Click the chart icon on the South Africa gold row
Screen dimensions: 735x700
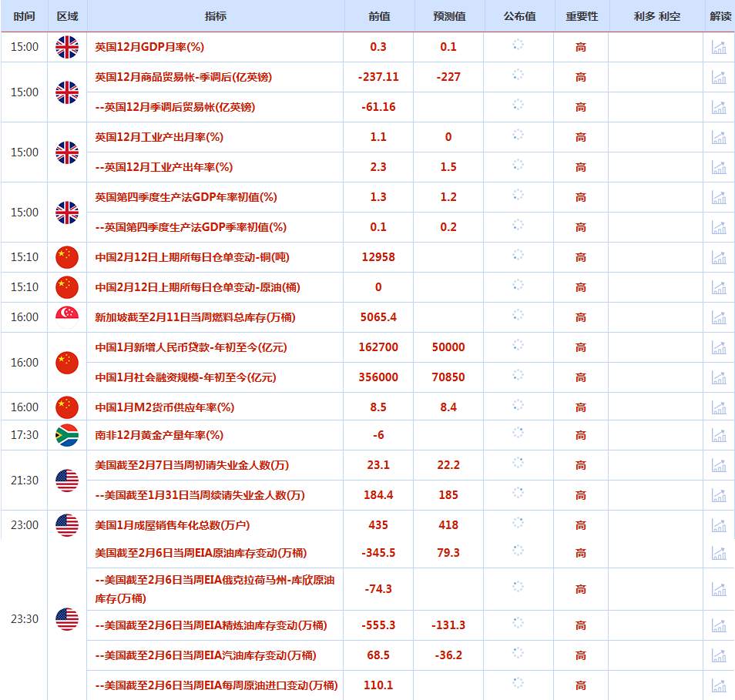pos(718,435)
